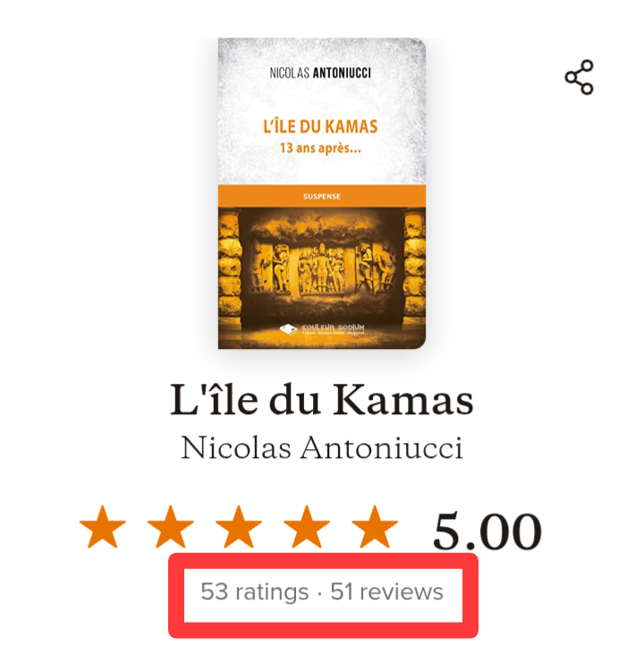Select the second orange rating star
644x646 pixels.
tap(171, 527)
